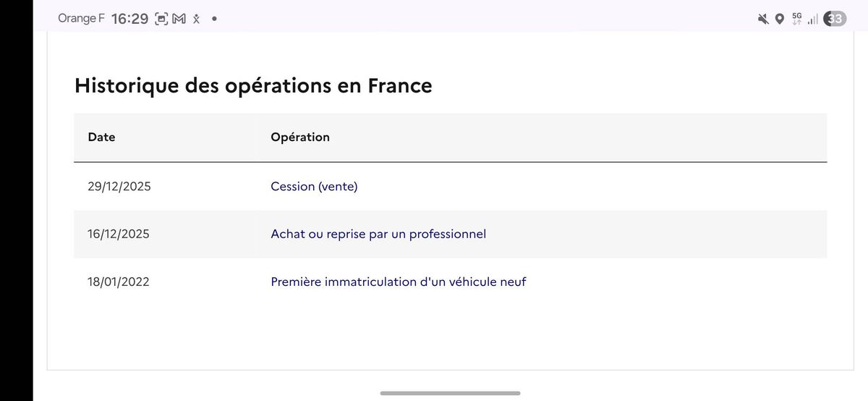Tap the bottom home gesture bar
Image resolution: width=868 pixels, height=401 pixels.
[450, 393]
